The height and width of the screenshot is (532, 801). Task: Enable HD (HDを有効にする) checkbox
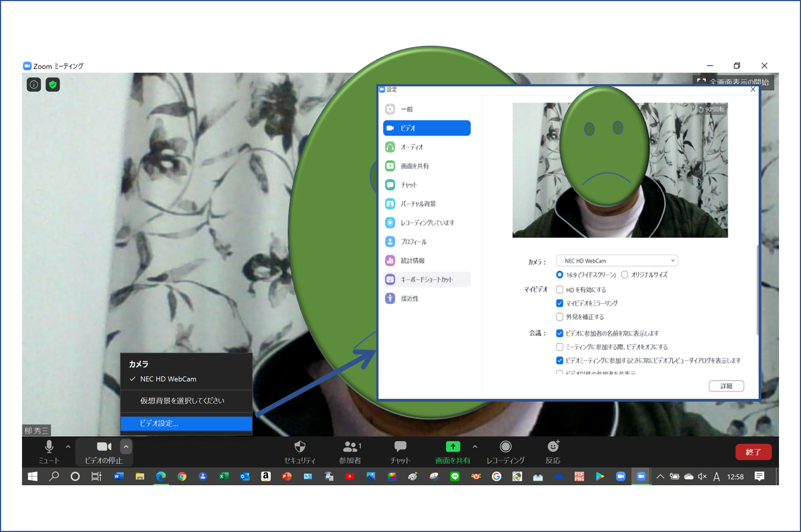click(559, 289)
